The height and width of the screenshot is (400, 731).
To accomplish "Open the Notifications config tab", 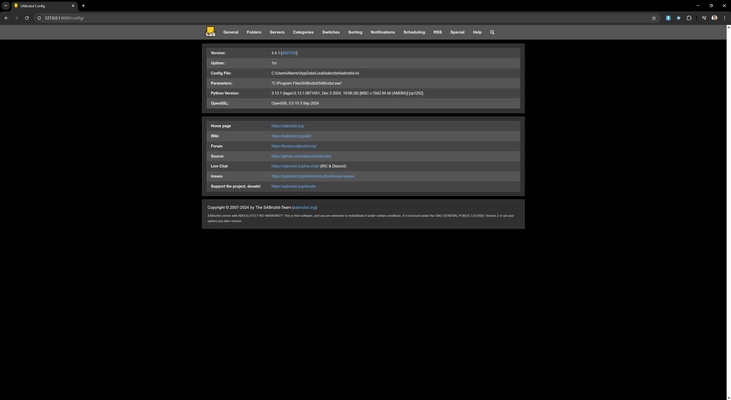I will click(383, 32).
